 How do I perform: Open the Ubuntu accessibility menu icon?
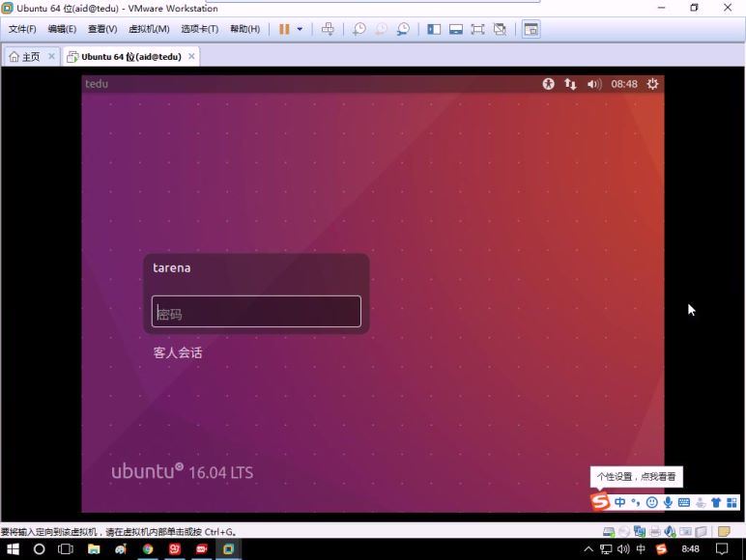point(548,84)
